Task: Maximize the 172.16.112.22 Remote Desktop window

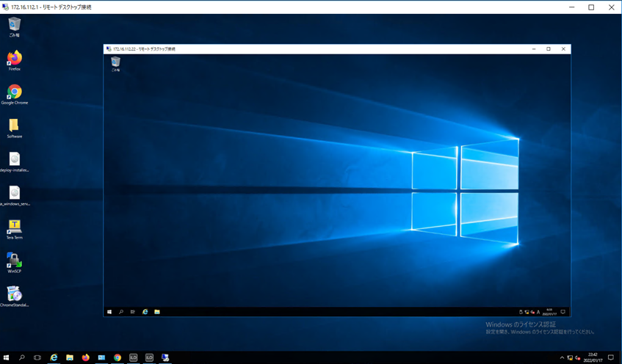Action: pos(549,49)
